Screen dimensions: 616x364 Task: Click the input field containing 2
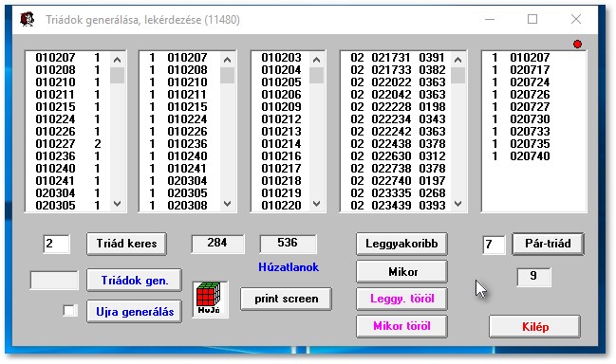tap(57, 244)
